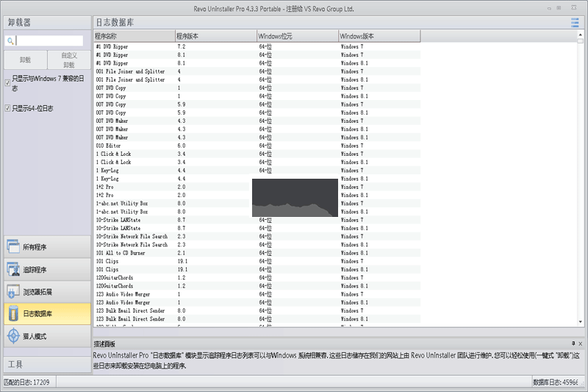This screenshot has height=392, width=588.
Task: Toggle 只显示64-位日志 checkbox
Action: (x=7, y=108)
